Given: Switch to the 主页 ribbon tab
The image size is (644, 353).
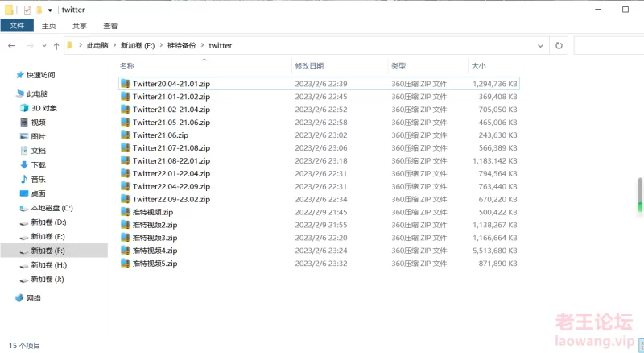Looking at the screenshot, I should (48, 26).
